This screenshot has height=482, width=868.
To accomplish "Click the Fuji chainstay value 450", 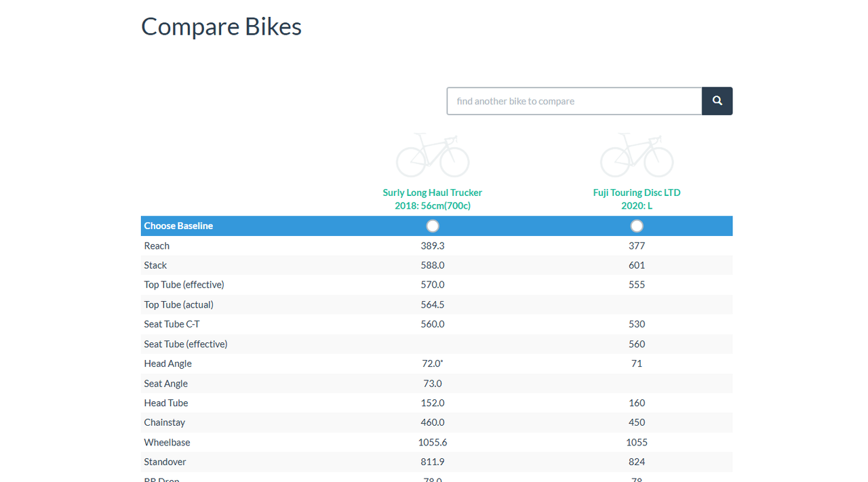I will (x=637, y=422).
